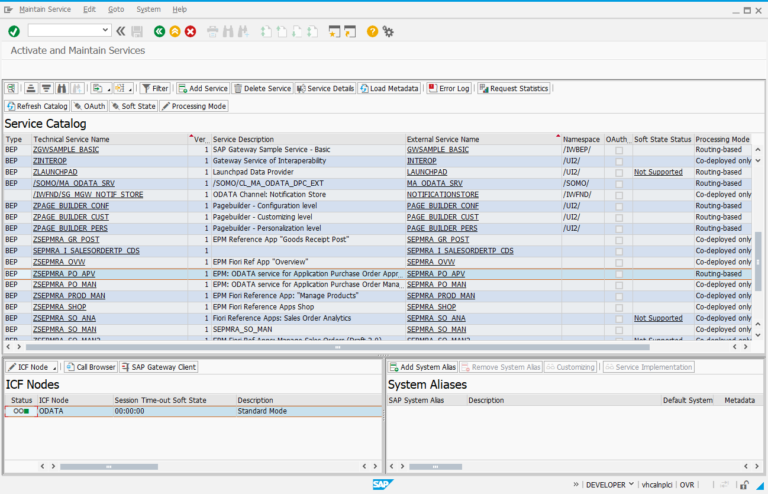Open the Goto menu
Screen dimensions: 768x494
pyautogui.click(x=116, y=9)
